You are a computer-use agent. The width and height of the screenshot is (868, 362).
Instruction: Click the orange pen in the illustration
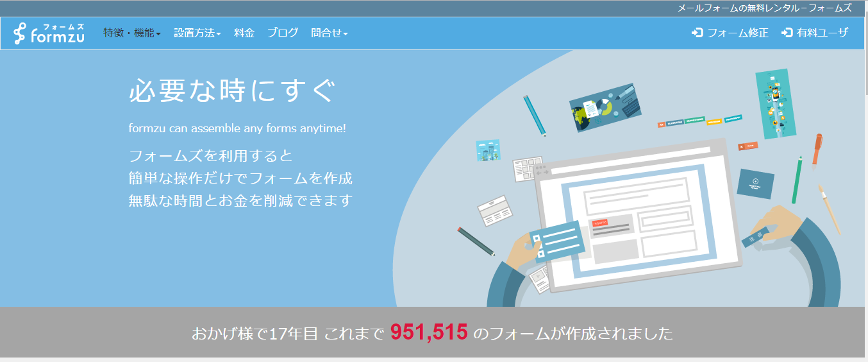[816, 150]
